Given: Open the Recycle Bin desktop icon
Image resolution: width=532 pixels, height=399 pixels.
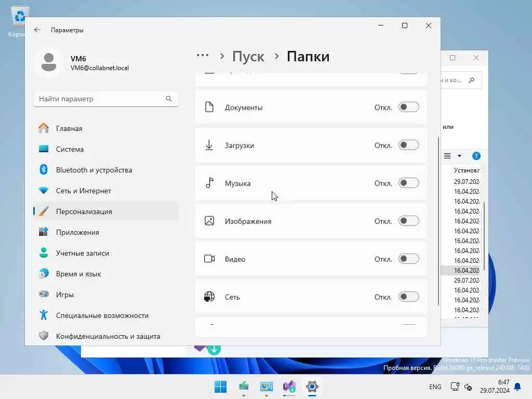Looking at the screenshot, I should pos(19,22).
